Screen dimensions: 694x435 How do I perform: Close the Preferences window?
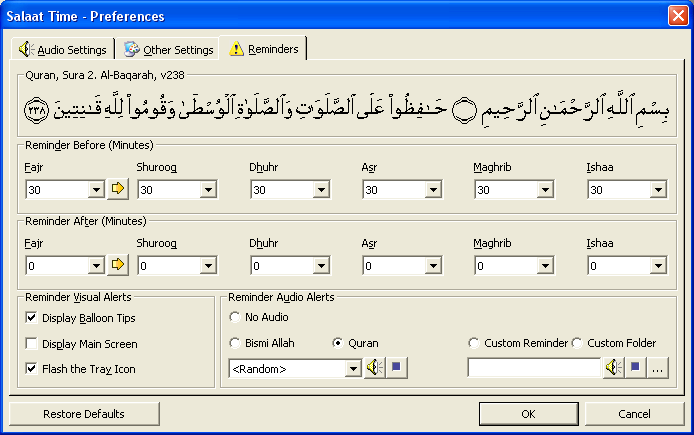[x=678, y=16]
